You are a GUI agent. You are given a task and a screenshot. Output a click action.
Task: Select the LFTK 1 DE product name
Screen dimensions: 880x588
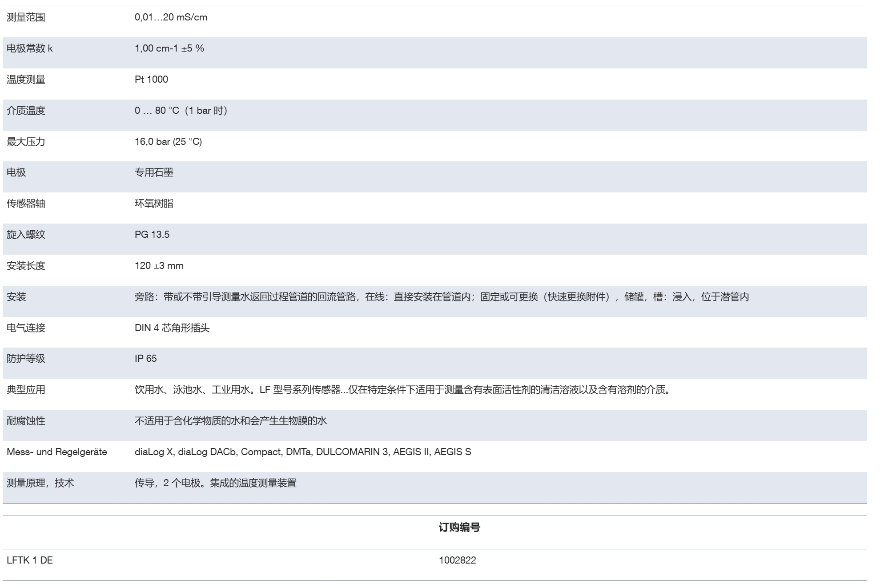pos(30,560)
